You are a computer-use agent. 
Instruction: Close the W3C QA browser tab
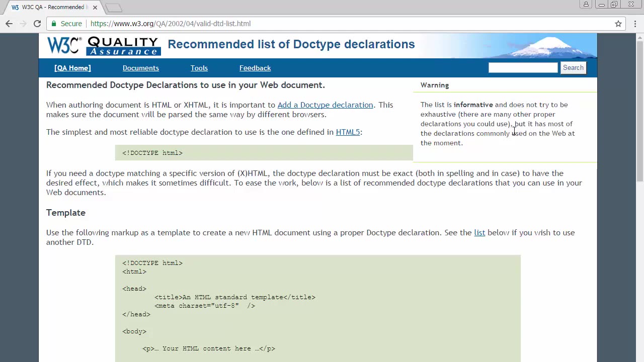(95, 8)
